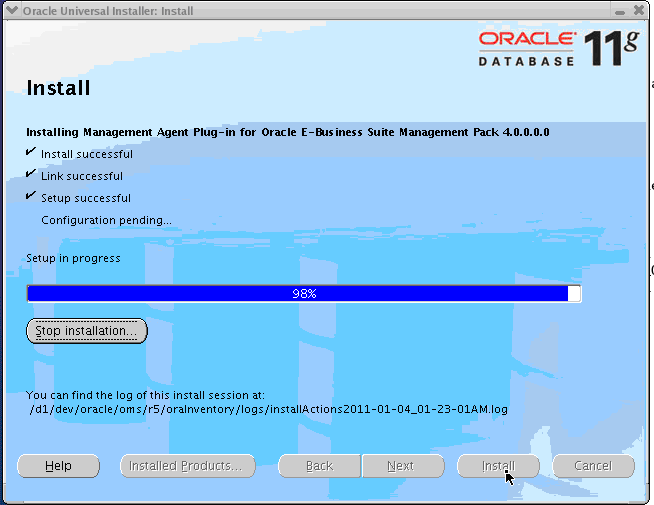
Task: Click the window title text
Action: coord(108,11)
